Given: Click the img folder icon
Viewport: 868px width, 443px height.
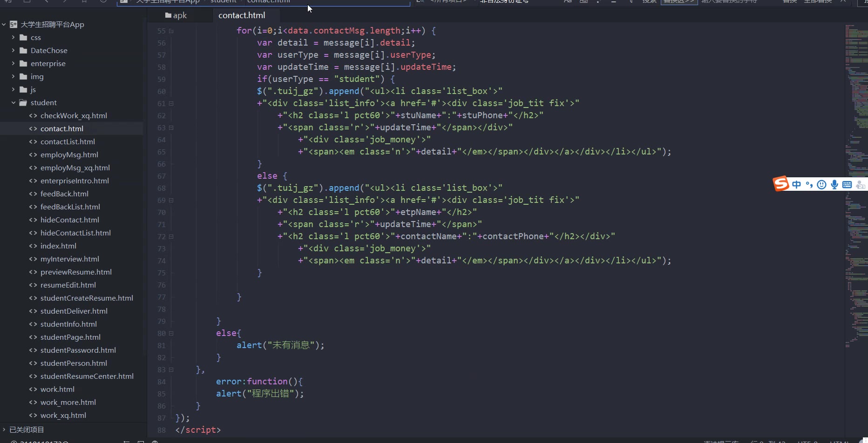Looking at the screenshot, I should pyautogui.click(x=23, y=76).
